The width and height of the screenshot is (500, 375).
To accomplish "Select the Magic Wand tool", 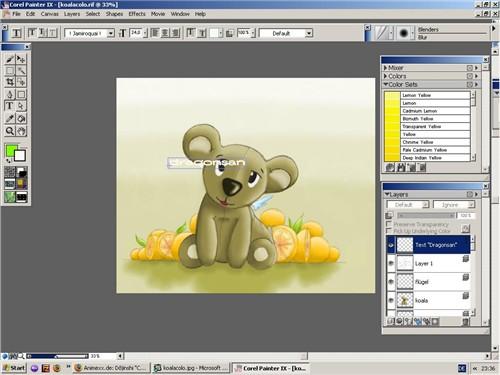I will 21,71.
